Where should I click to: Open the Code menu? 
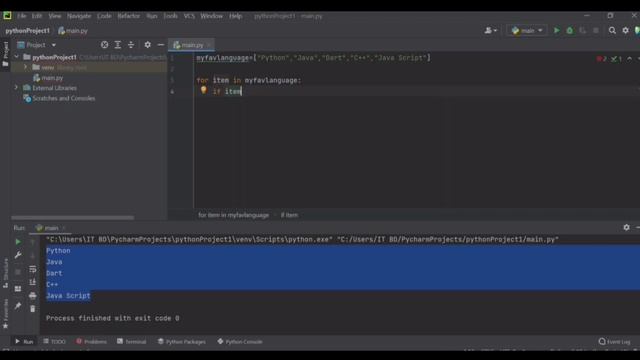[104, 16]
